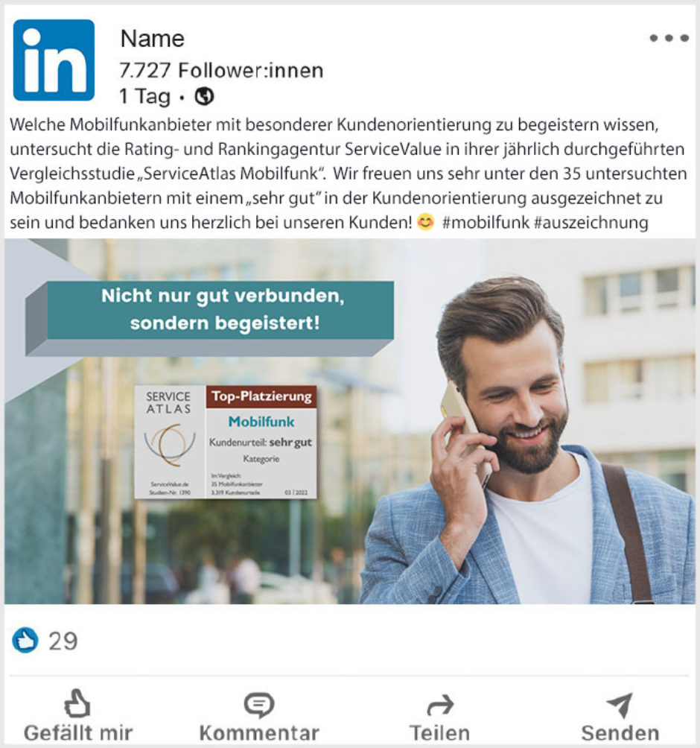Click the Kommentar speech bubble icon
Viewport: 700px width, 748px height.
(x=259, y=705)
